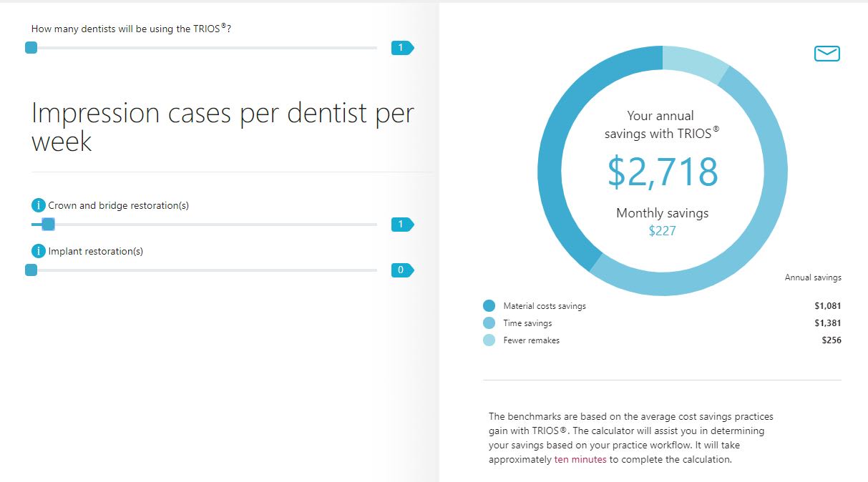The height and width of the screenshot is (482, 868).
Task: Open info icon for Implant restorations
Action: pos(39,251)
